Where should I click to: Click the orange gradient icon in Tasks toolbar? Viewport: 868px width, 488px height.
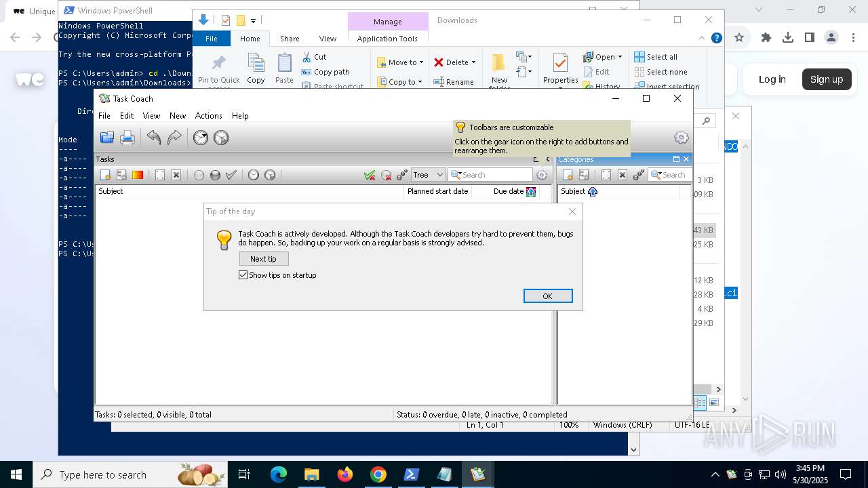pos(138,175)
